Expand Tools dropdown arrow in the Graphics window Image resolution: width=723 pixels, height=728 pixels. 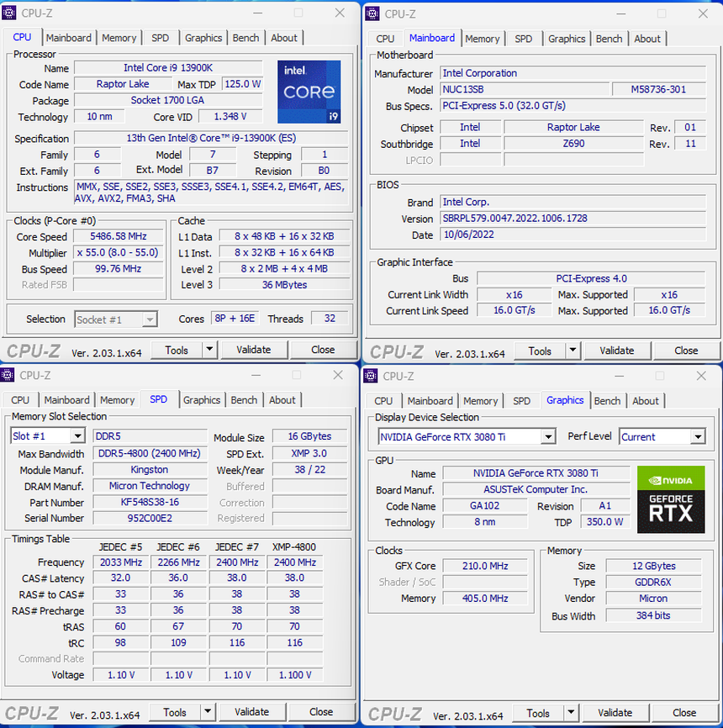[x=571, y=713]
